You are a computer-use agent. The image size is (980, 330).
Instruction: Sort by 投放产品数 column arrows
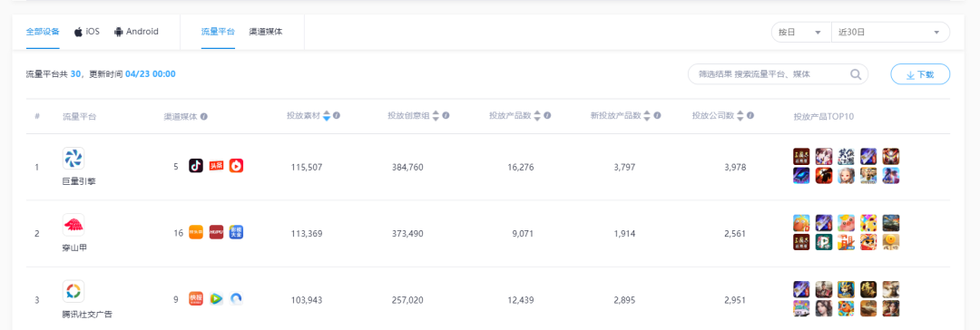[537, 116]
